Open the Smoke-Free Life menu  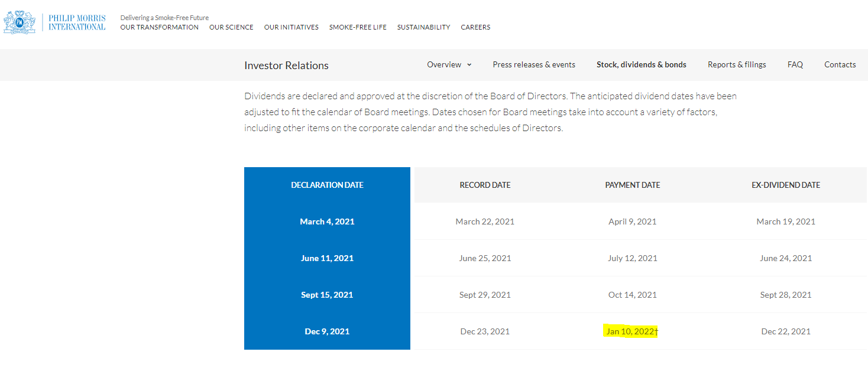[x=358, y=27]
